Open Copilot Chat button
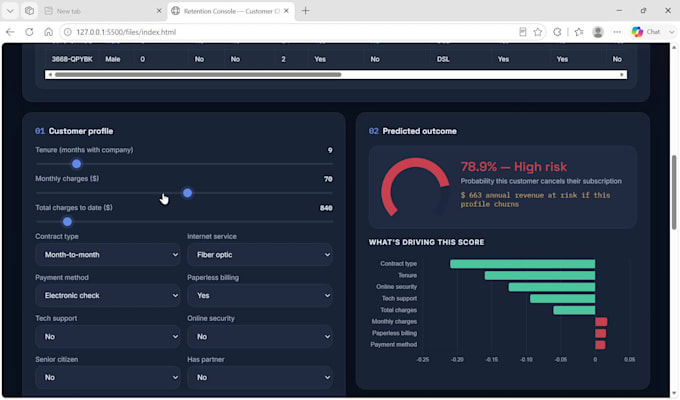This screenshot has height=400, width=680. (646, 32)
